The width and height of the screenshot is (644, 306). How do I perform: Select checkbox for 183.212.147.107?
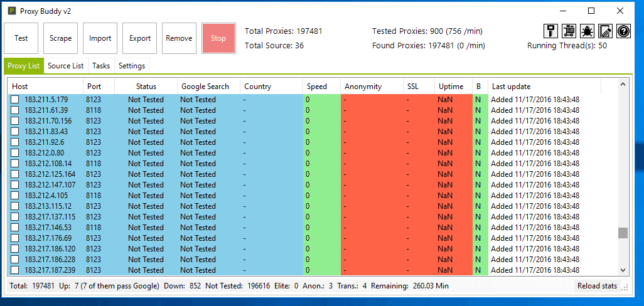point(15,185)
